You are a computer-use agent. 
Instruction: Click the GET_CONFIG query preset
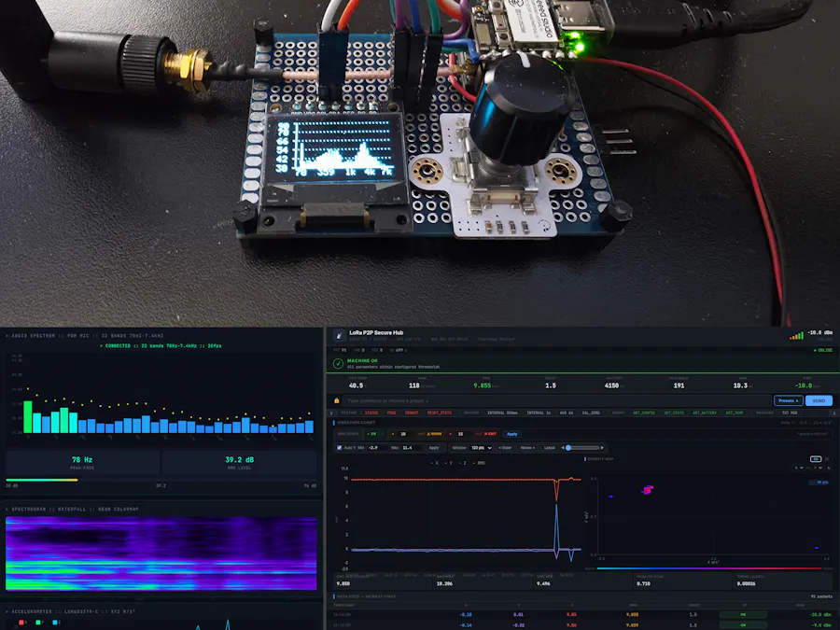pyautogui.click(x=644, y=413)
